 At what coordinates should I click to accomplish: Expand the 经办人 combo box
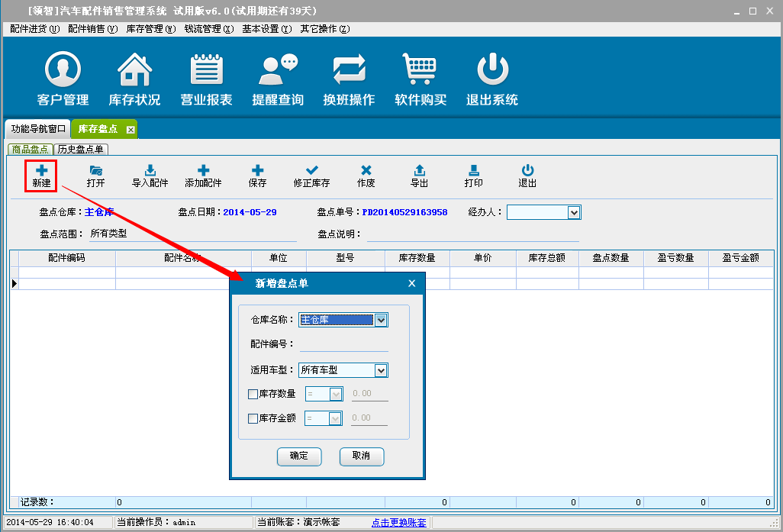click(575, 212)
